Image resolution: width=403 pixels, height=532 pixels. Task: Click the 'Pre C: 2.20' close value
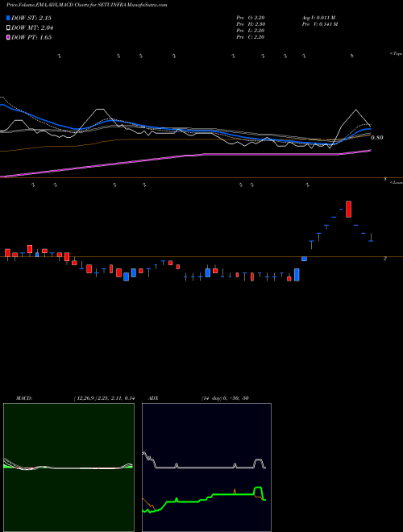251,37
